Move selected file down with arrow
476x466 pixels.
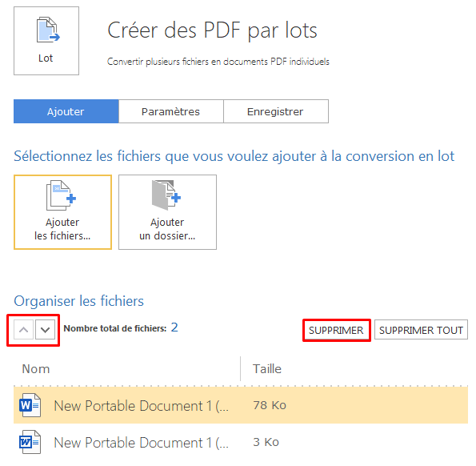pyautogui.click(x=46, y=330)
